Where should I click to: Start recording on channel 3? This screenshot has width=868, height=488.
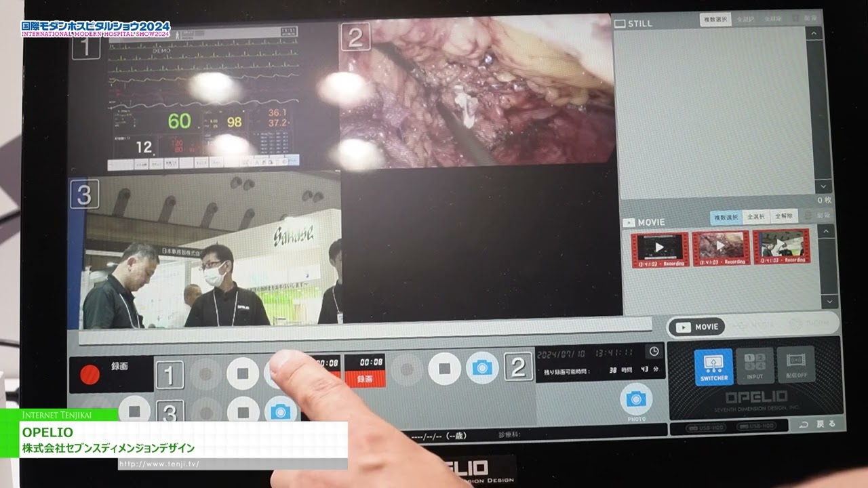click(205, 411)
